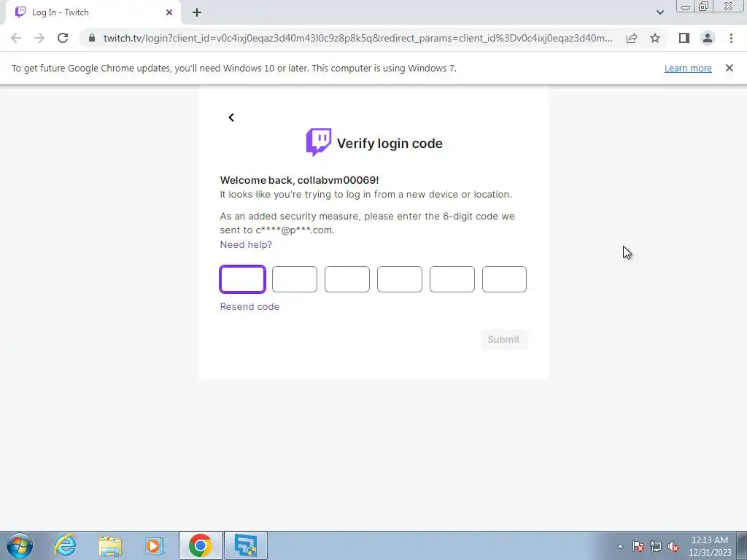Show hidden system tray icons
Viewport: 747px width, 560px height.
tap(620, 546)
